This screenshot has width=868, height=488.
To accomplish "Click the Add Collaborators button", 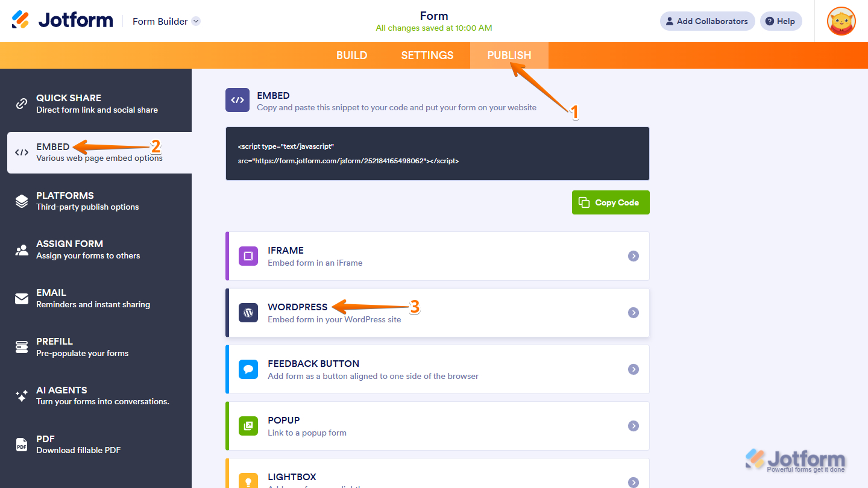I will (706, 21).
